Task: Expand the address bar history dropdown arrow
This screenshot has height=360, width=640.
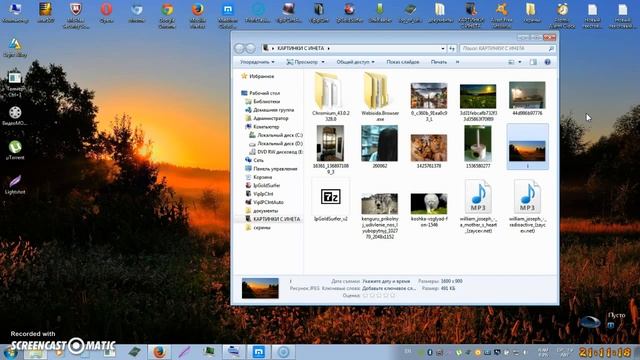Action: click(x=443, y=49)
